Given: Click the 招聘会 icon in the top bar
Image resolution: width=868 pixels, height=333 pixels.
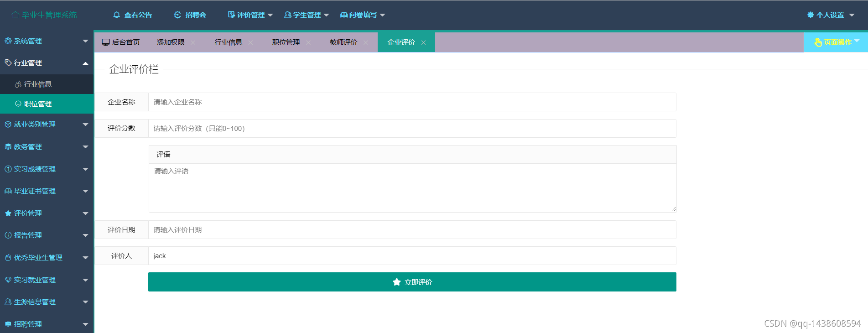Looking at the screenshot, I should pos(178,15).
